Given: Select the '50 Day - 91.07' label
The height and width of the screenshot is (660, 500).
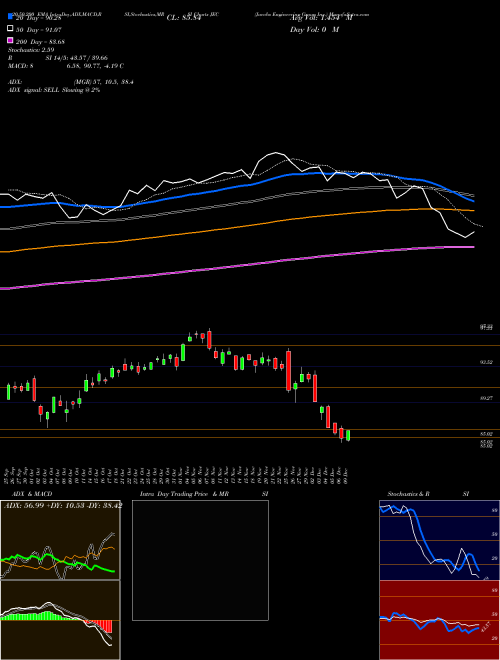Looking at the screenshot, I should 39,30.
